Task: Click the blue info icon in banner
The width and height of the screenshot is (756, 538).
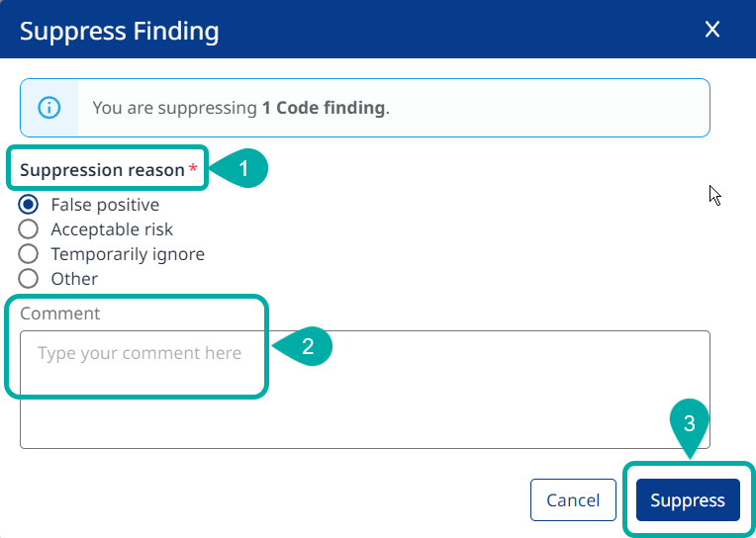Action: tap(49, 107)
